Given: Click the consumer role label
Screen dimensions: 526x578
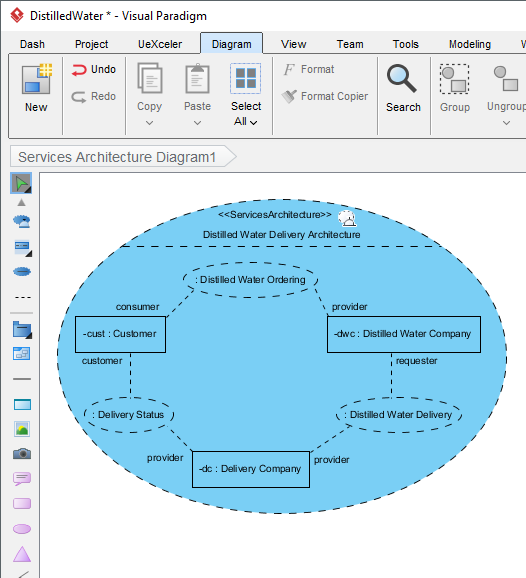Looking at the screenshot, I should coord(137,307).
